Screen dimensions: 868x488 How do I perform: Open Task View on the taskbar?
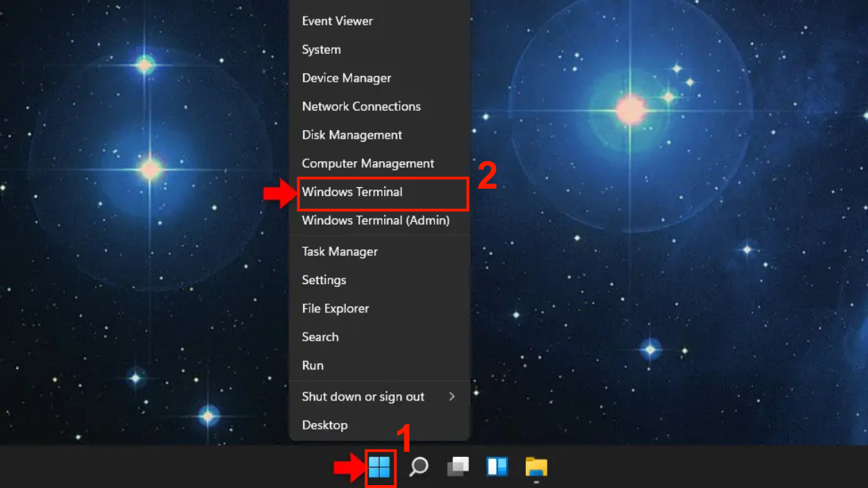(458, 467)
